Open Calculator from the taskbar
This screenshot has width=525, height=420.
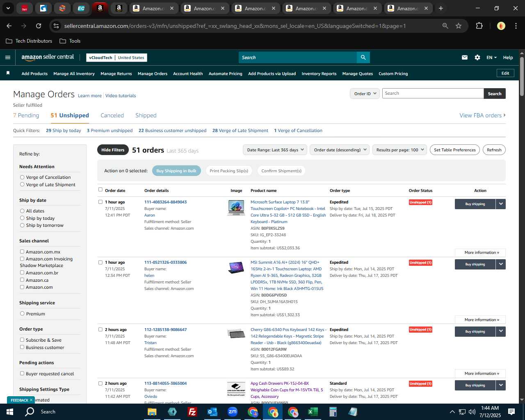(x=333, y=412)
